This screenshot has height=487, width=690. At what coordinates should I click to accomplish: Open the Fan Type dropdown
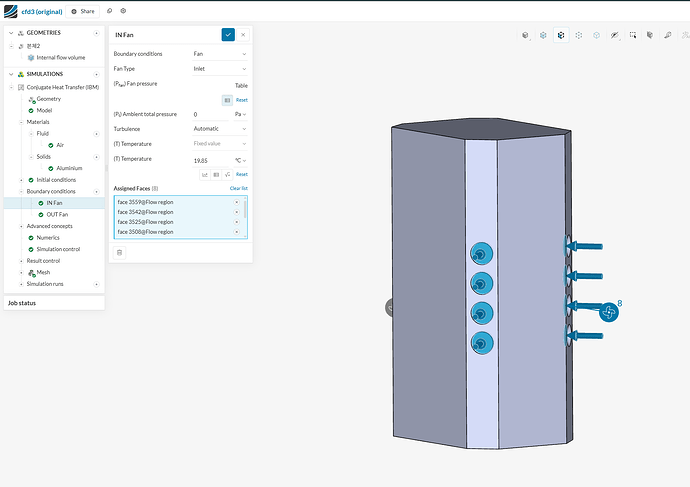(x=220, y=69)
